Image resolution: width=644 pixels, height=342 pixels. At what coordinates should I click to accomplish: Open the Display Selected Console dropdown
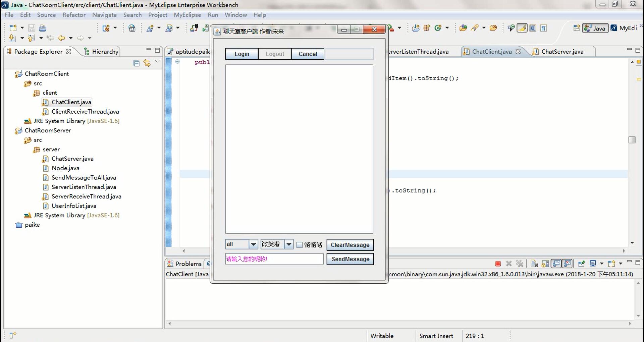(x=601, y=264)
